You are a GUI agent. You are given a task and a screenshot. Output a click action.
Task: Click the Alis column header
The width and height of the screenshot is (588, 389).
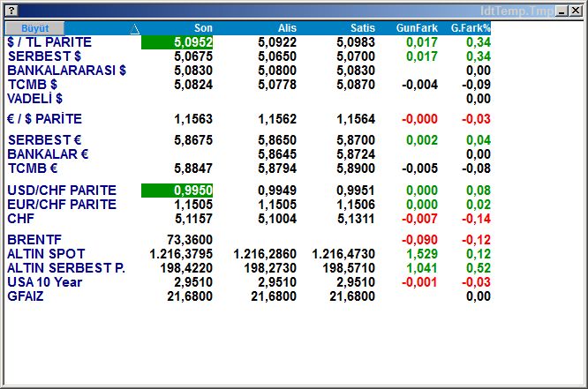287,28
